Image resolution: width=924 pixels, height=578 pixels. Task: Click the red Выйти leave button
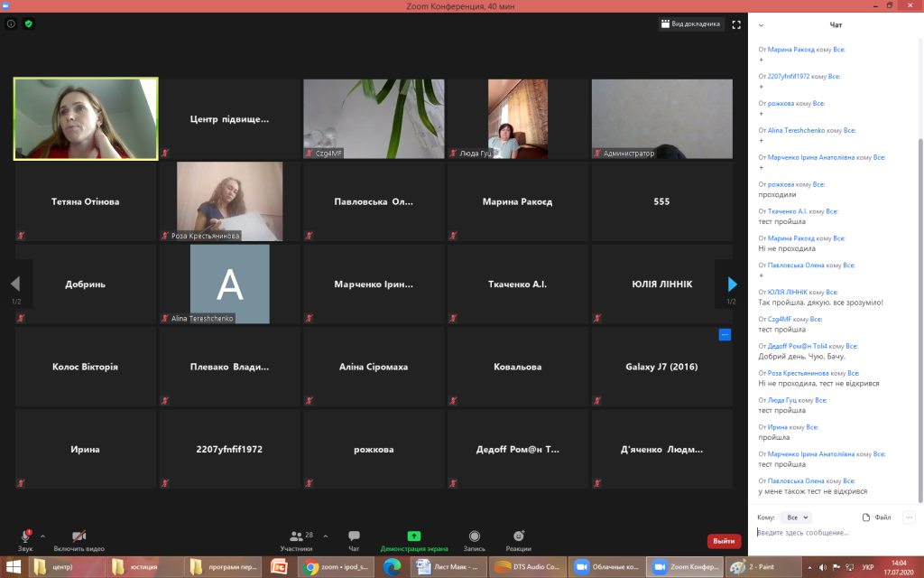[723, 541]
